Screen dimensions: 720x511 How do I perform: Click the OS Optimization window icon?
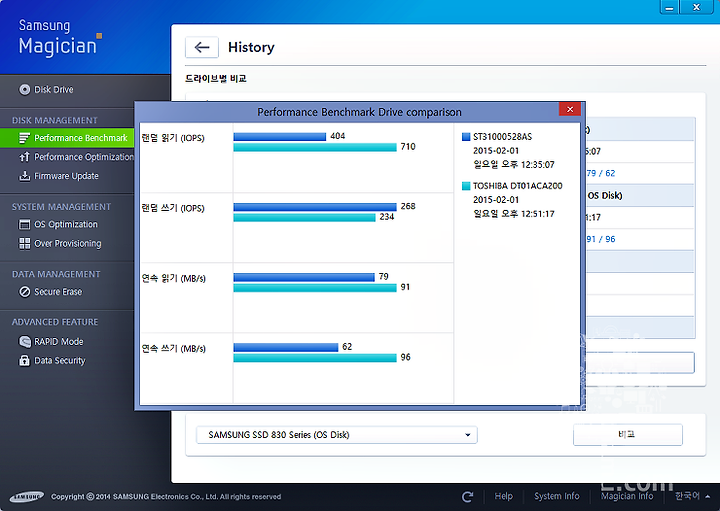24,225
